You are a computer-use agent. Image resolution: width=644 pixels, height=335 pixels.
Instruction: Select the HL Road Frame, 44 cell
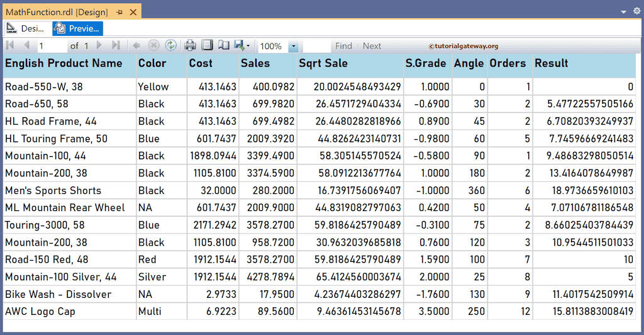[x=69, y=122]
